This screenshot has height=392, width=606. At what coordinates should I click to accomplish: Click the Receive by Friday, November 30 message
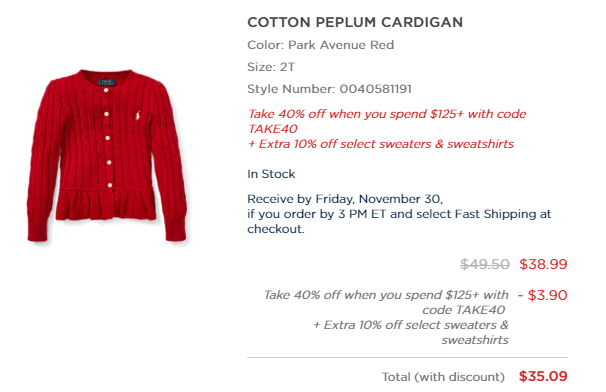tap(345, 199)
